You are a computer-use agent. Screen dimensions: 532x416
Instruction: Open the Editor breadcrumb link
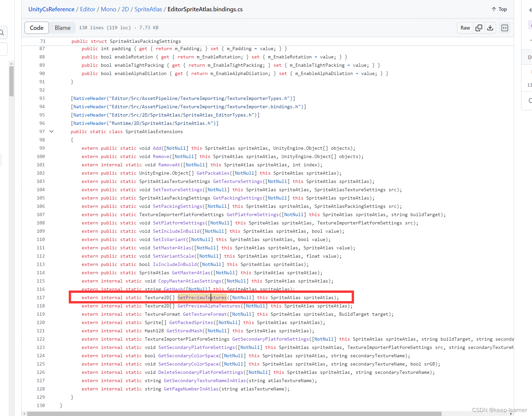coord(88,9)
